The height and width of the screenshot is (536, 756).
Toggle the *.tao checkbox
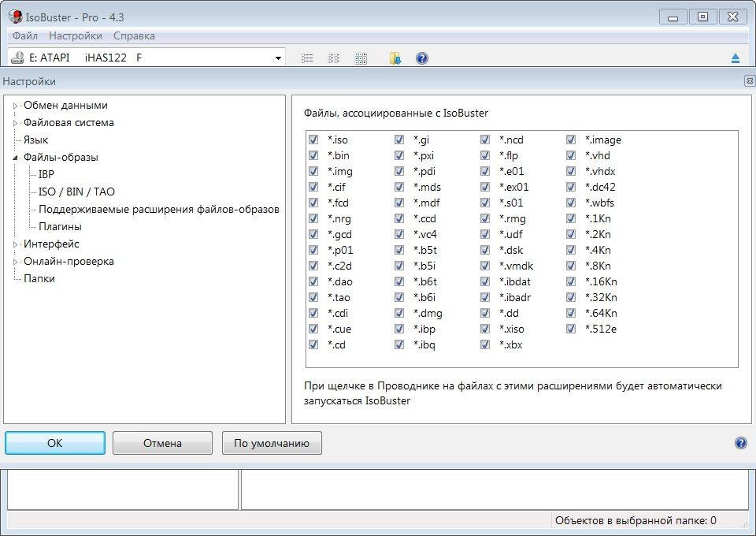313,297
